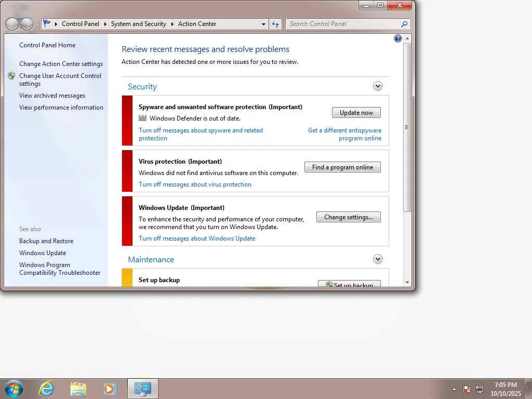Click the Show desktop strip

pos(528,389)
